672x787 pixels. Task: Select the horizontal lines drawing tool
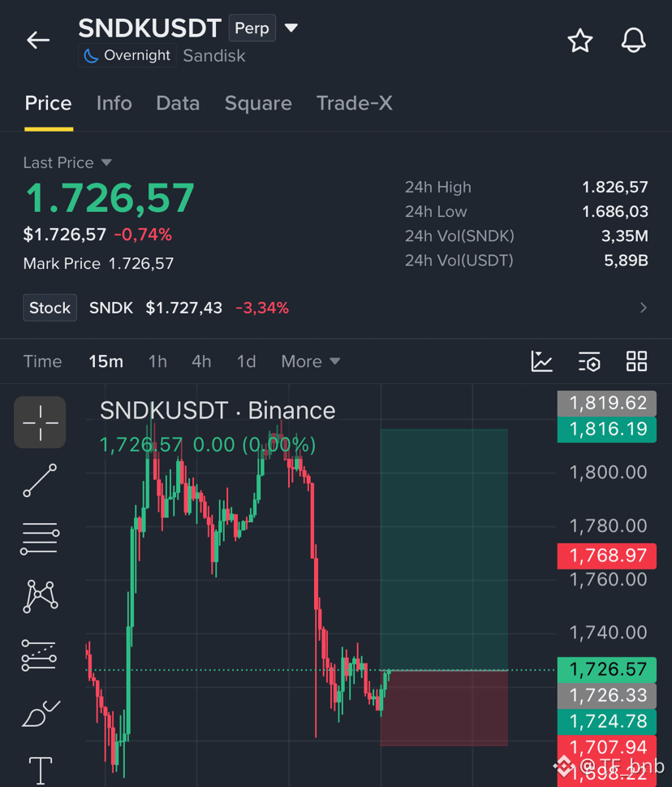40,538
